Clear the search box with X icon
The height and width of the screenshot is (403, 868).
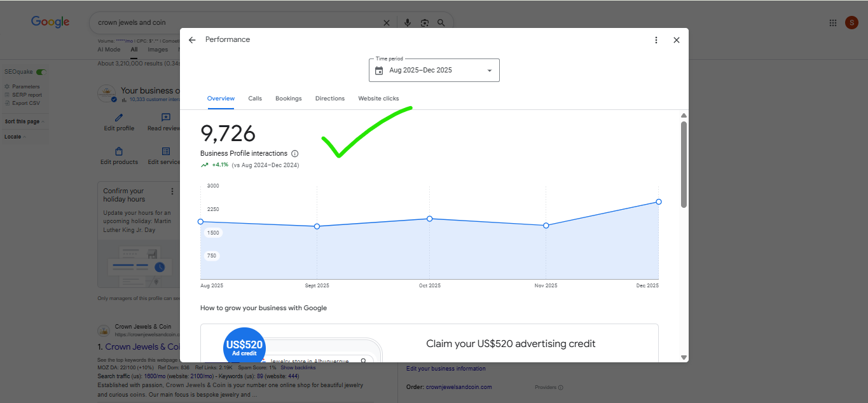(x=386, y=23)
